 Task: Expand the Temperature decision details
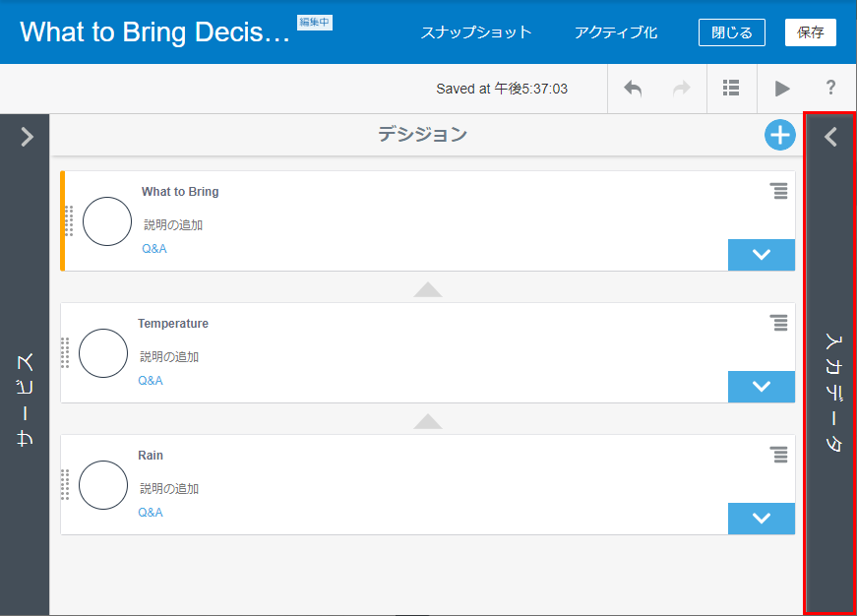coord(761,387)
